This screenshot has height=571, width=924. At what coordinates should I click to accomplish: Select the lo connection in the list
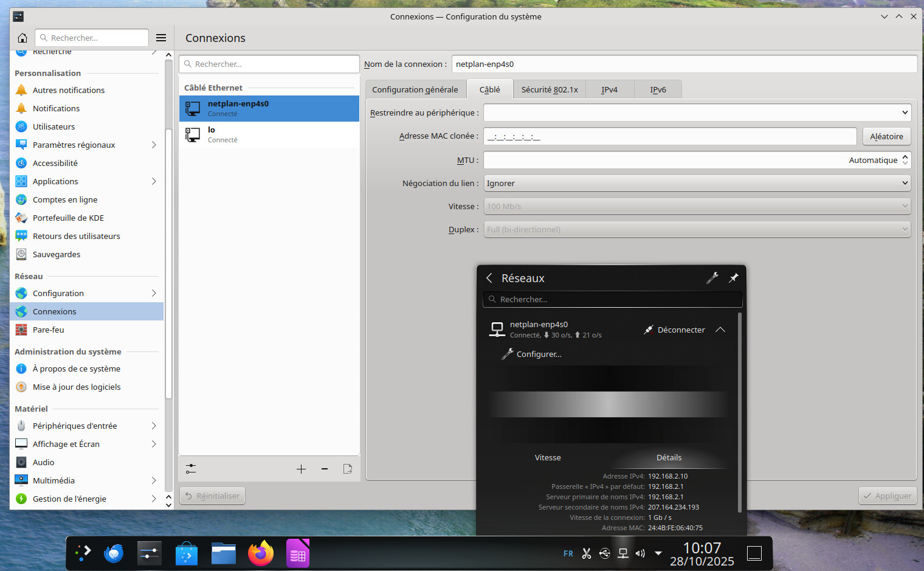point(269,134)
